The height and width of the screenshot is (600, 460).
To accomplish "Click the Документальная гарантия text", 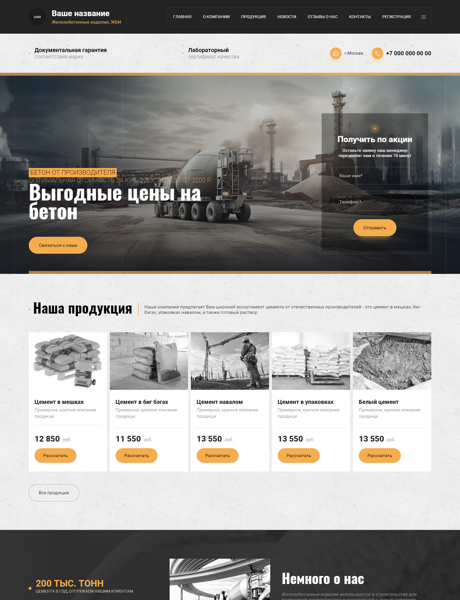I will [71, 50].
